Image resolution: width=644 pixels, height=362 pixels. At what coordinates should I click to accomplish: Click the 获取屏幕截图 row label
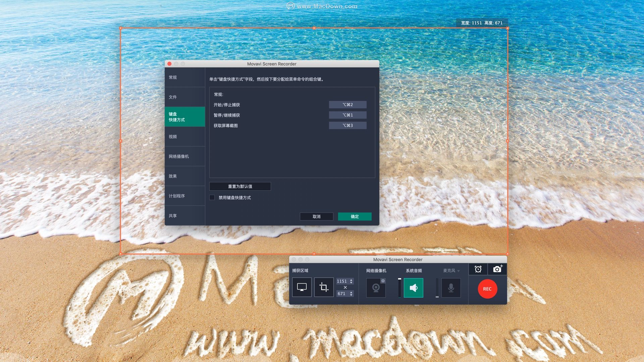[226, 126]
